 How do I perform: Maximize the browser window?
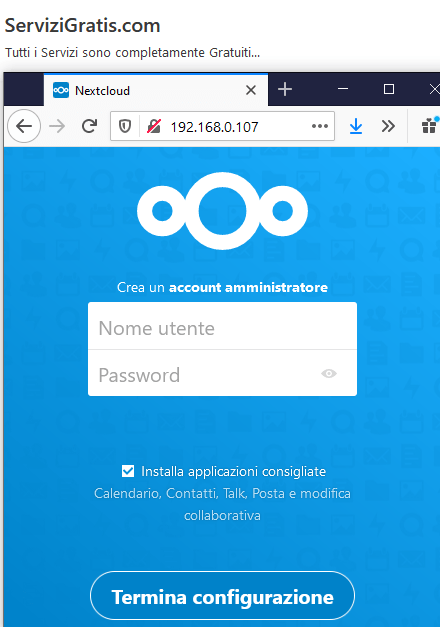(389, 89)
